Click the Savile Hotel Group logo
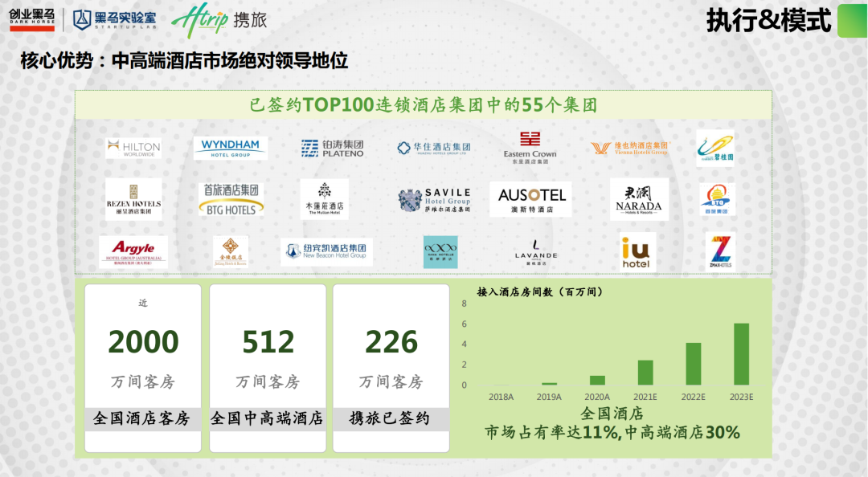868x477 pixels. (x=434, y=200)
